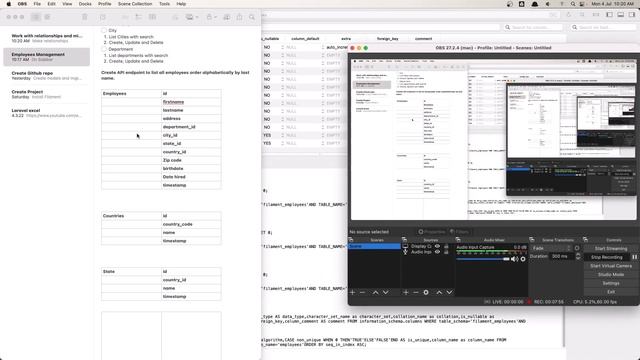Toggle visibility eye of Audio Input source
Viewport: 640px width, 360px height.
click(437, 252)
